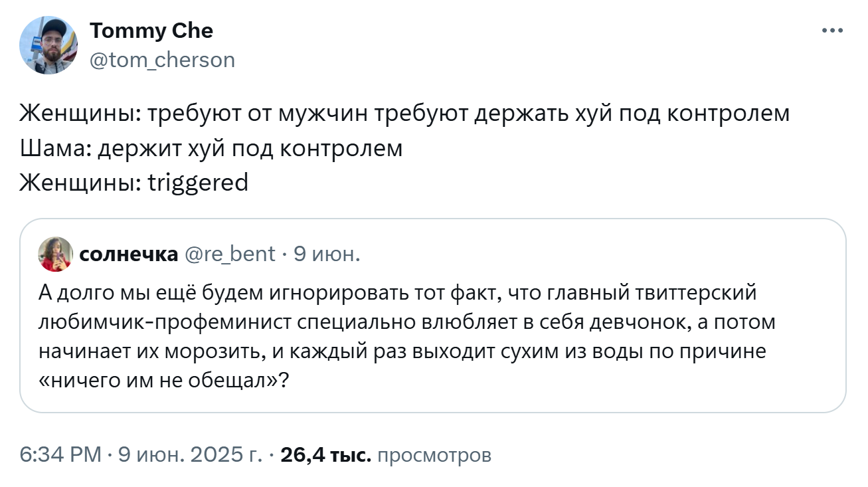Image resolution: width=868 pixels, height=487 pixels.
Task: Click Tommy Che's profile avatar photo
Action: [x=48, y=45]
